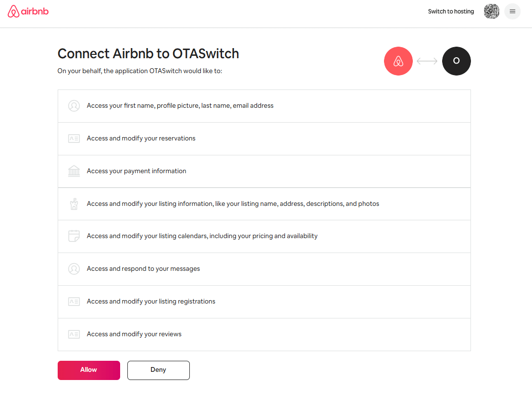The height and width of the screenshot is (393, 532).
Task: Allow OTASwitch to connect
Action: pos(89,370)
